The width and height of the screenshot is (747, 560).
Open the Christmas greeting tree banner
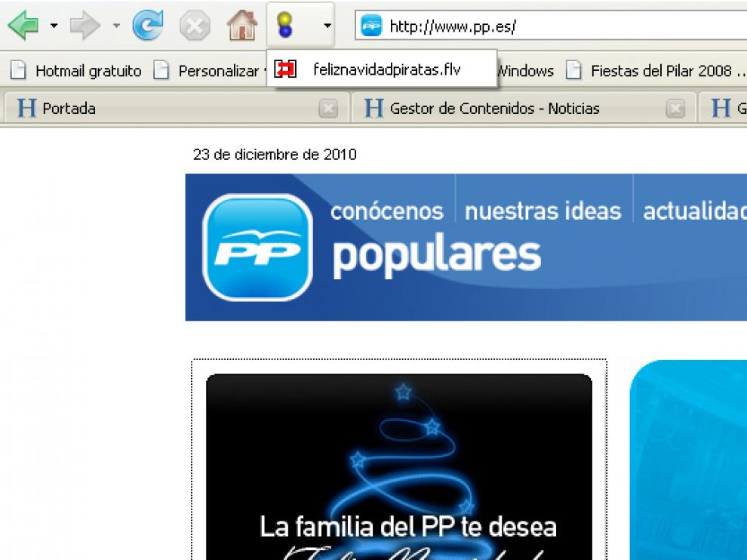399,467
